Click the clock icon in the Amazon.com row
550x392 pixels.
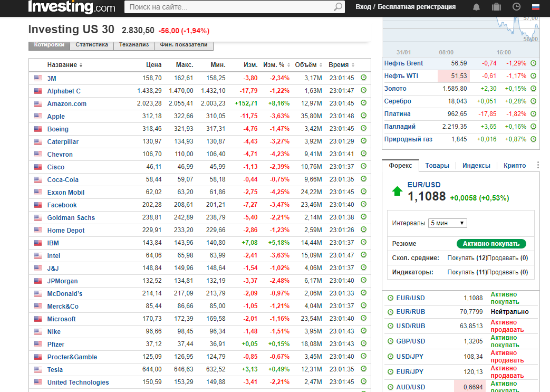[364, 103]
